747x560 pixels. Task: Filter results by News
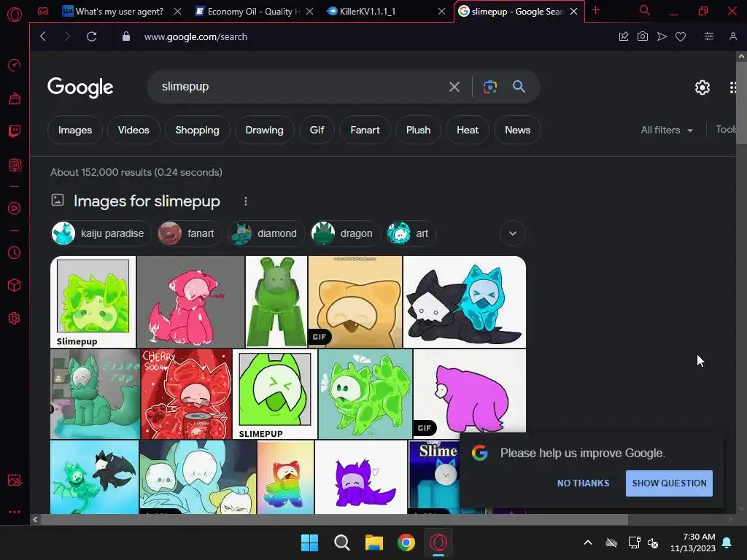[x=517, y=130]
